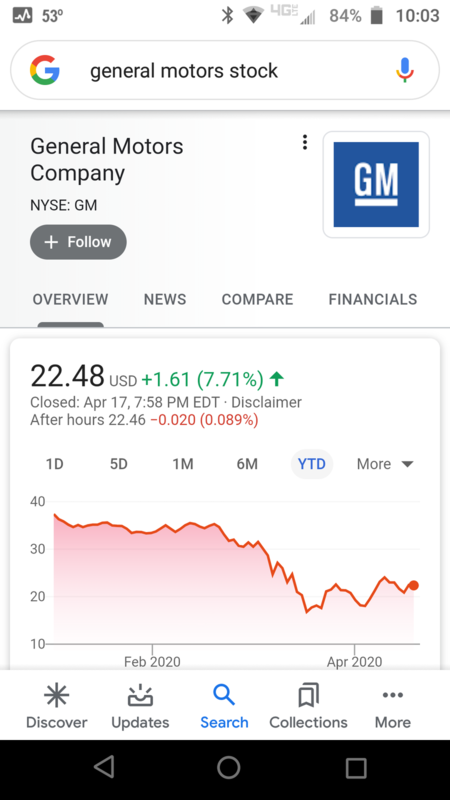
Task: Tap the Google logo in search bar
Action: 45,70
